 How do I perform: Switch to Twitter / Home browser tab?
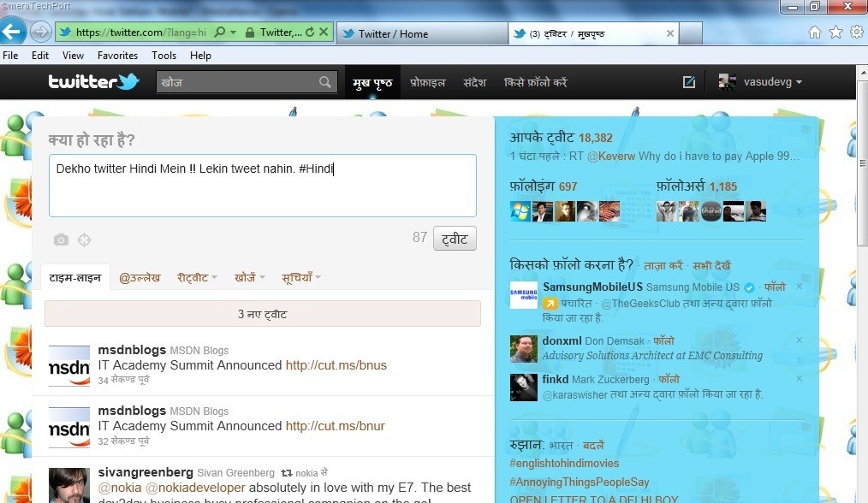[422, 33]
